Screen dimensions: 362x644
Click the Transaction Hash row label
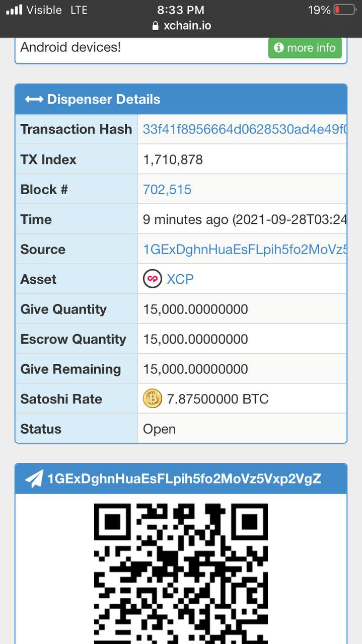(76, 129)
